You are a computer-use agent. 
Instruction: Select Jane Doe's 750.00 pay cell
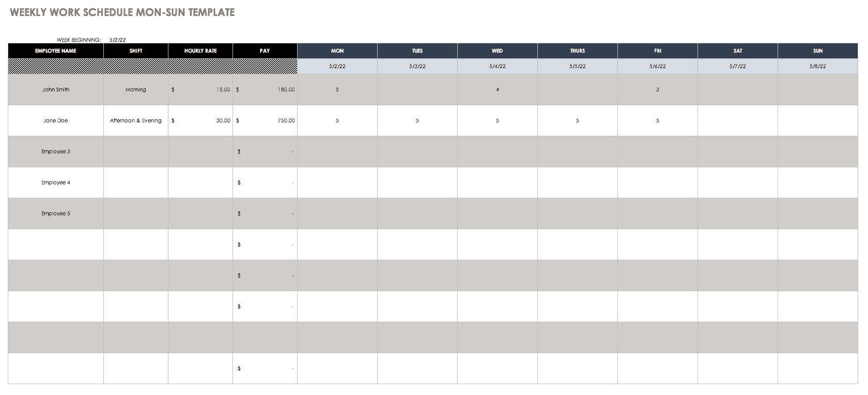(265, 121)
